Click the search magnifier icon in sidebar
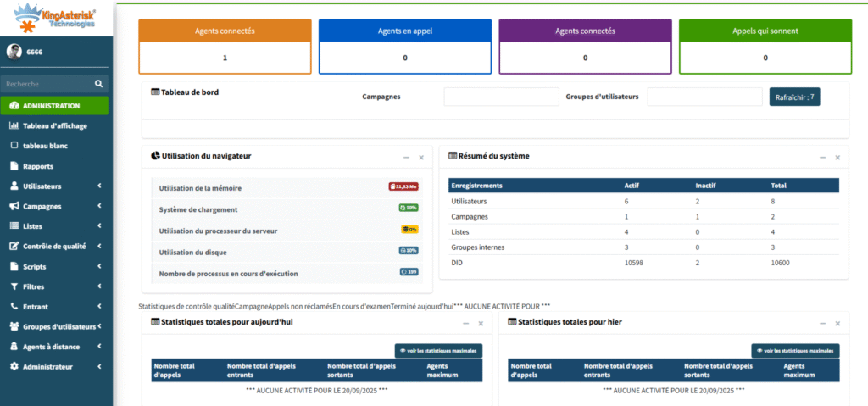The image size is (868, 406). tap(98, 84)
